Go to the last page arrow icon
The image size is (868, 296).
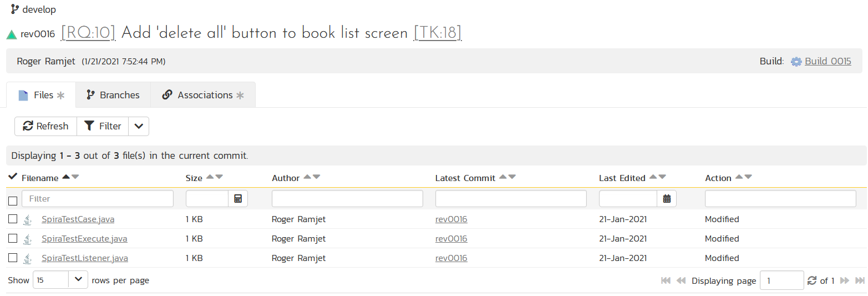[860, 280]
